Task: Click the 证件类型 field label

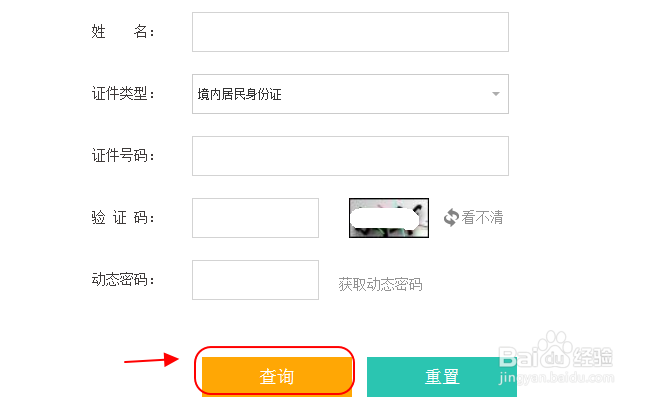Action: [123, 94]
